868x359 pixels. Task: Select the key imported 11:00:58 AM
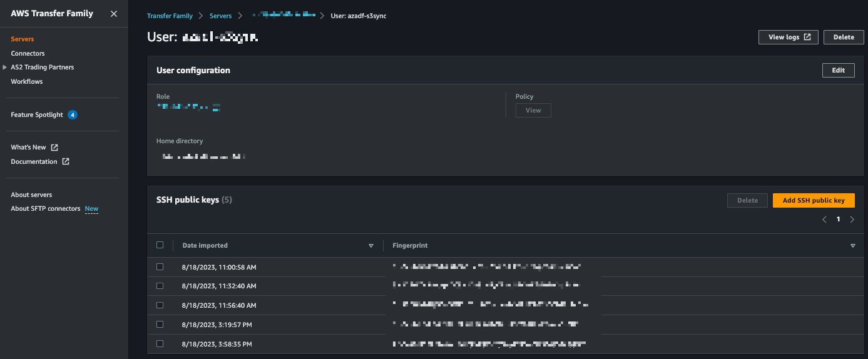coord(160,267)
